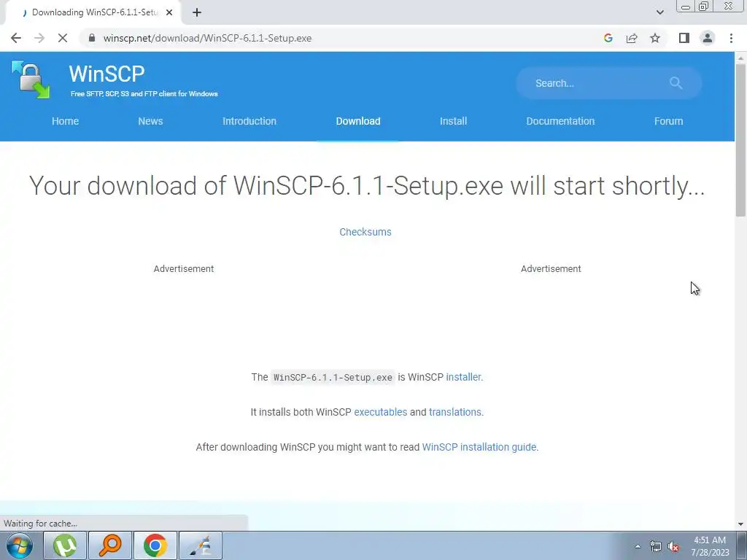Open the Chrome profile avatar
Viewport: 747px width, 560px height.
(x=708, y=38)
